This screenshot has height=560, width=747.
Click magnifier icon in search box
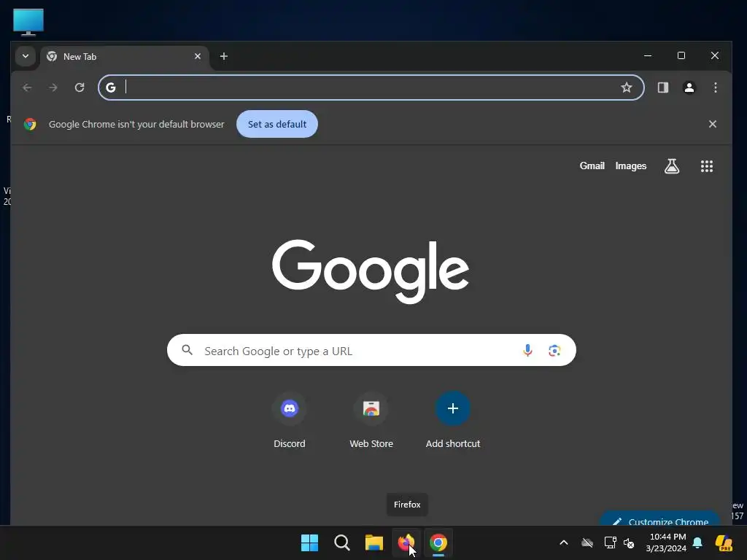pos(187,351)
